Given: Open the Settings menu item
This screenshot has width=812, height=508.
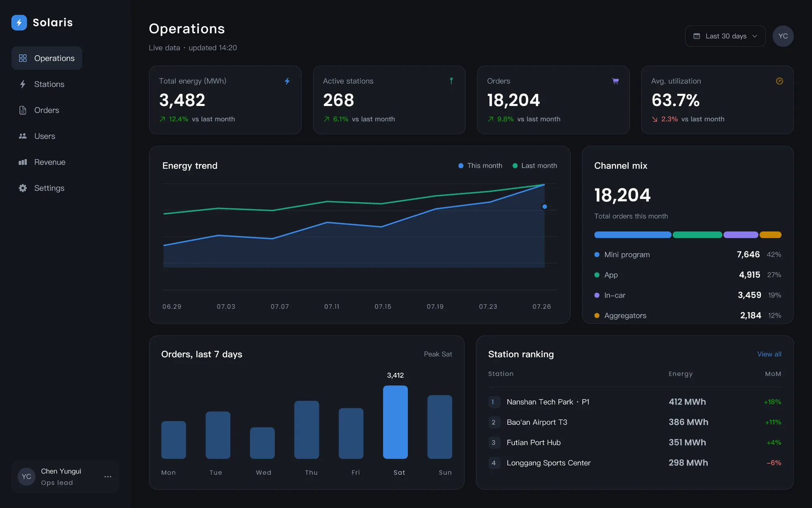Looking at the screenshot, I should pos(47,188).
